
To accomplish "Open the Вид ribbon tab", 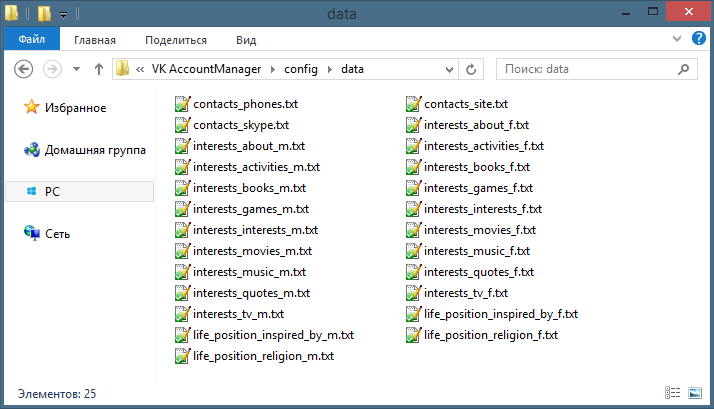I will [x=246, y=40].
